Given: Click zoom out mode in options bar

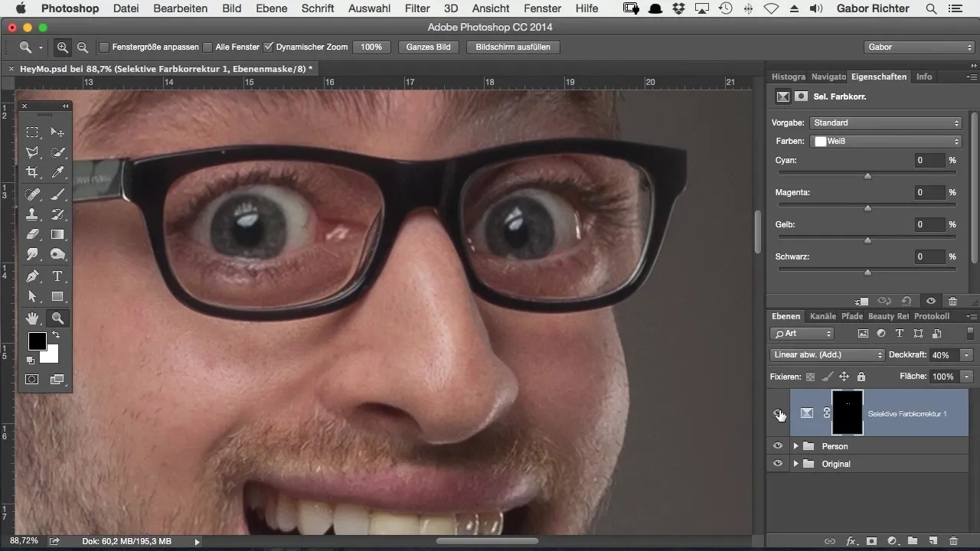Looking at the screenshot, I should [82, 47].
